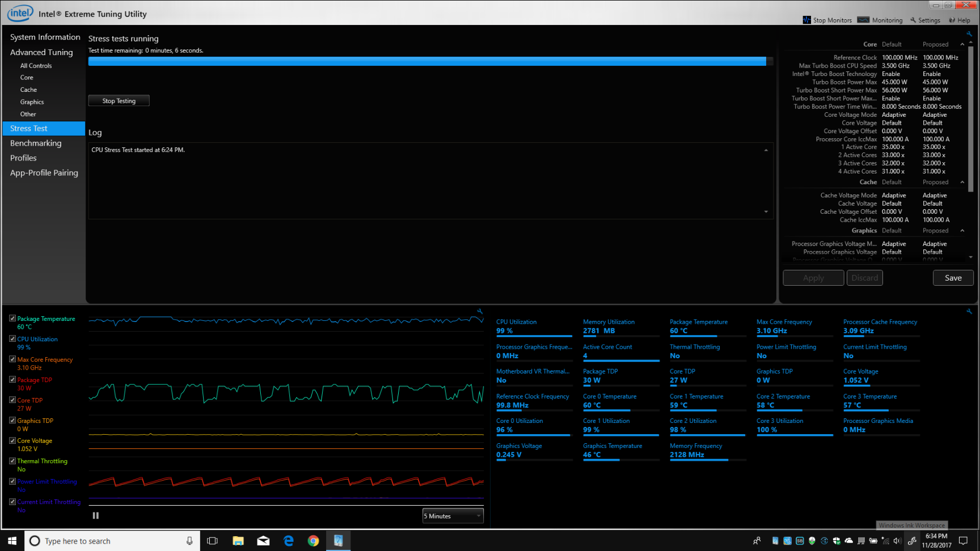Open OneDrive cloud tray icon
Viewport: 980px width, 551px height.
click(x=849, y=541)
